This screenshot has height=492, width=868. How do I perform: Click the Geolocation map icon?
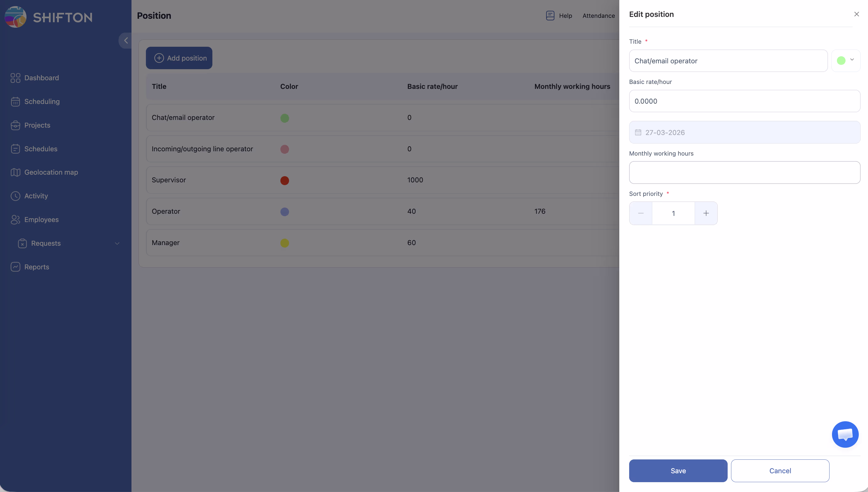(15, 172)
